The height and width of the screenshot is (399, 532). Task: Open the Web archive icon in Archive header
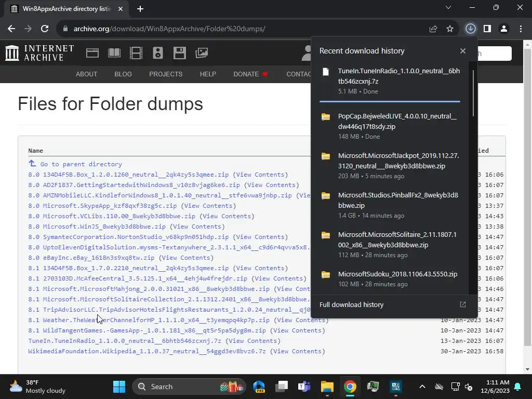[x=92, y=53]
